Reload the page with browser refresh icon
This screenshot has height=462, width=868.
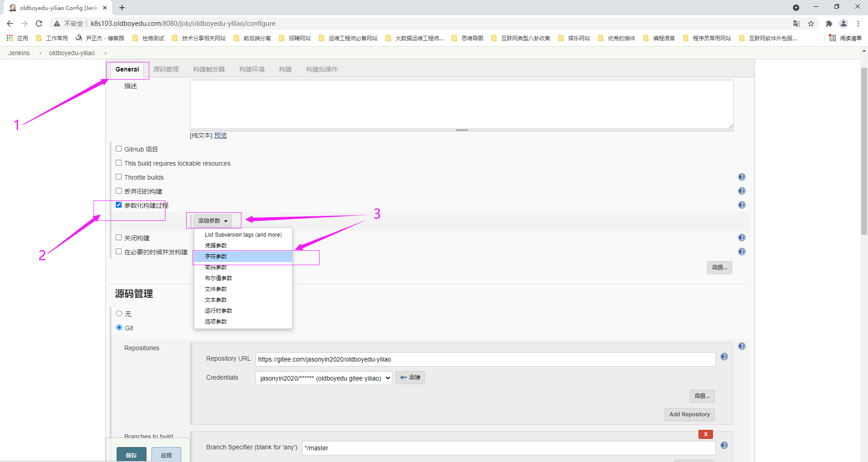coord(39,24)
